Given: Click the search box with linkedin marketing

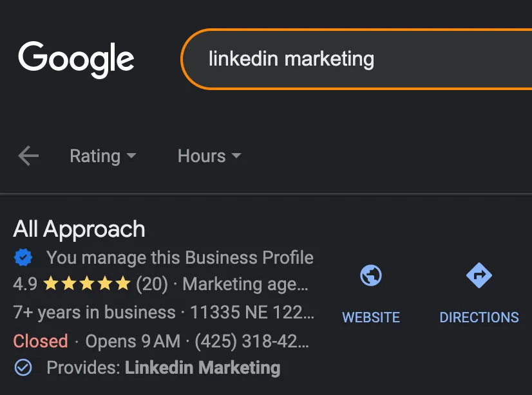Looking at the screenshot, I should point(357,59).
